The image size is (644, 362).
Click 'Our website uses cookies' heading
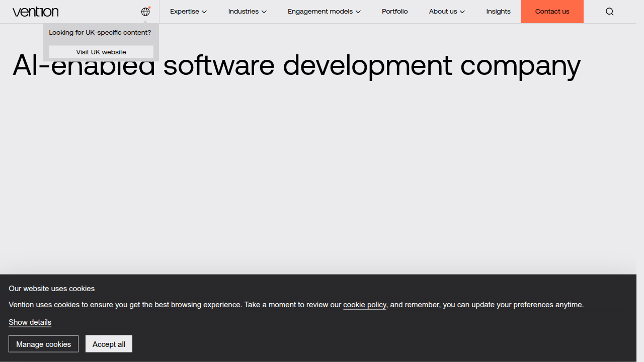52,289
